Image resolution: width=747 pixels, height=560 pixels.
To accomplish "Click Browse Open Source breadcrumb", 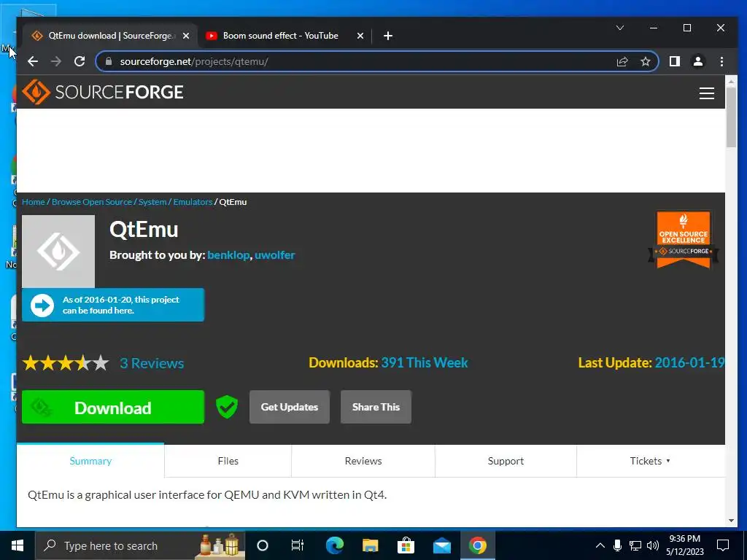I will coord(91,202).
